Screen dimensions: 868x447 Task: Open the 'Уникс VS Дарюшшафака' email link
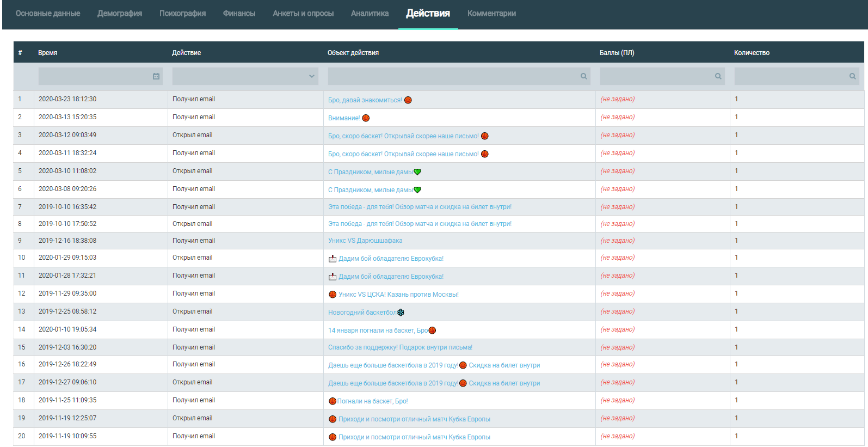(365, 241)
